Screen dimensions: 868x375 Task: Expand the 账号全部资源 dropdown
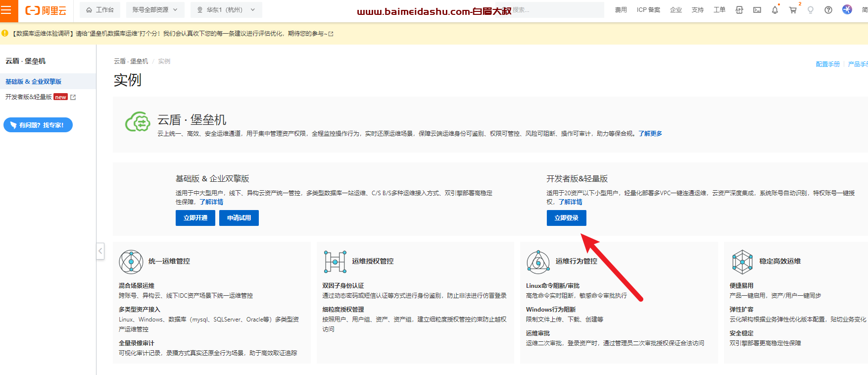tap(155, 10)
